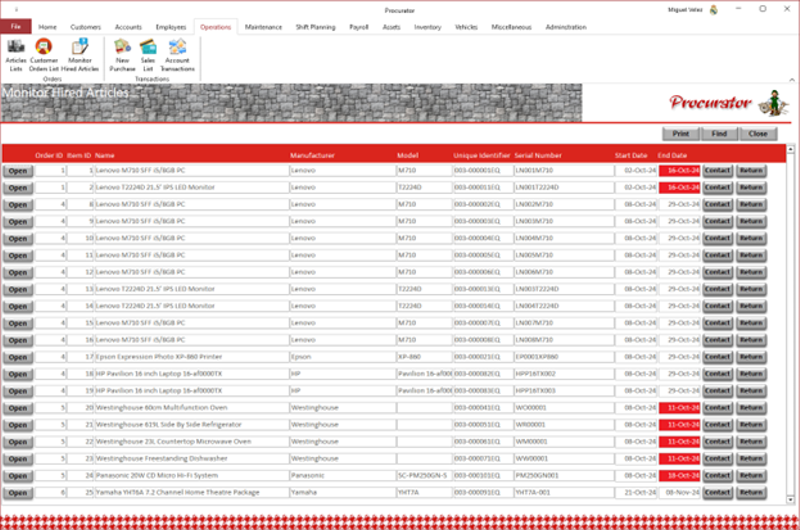This screenshot has height=530, width=800.
Task: Return the Panasonic Micro Hi-Fi System
Action: point(751,476)
